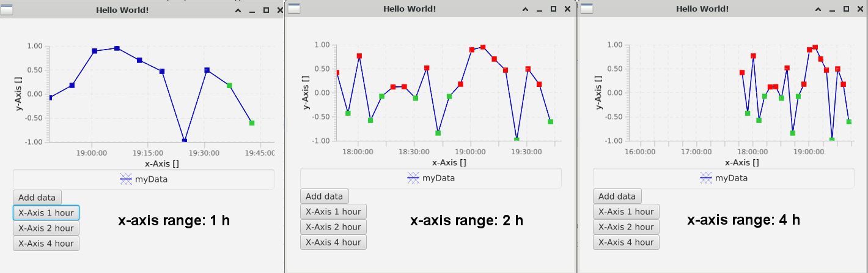
Task: Click the myData legend text in left window
Action: [x=152, y=179]
